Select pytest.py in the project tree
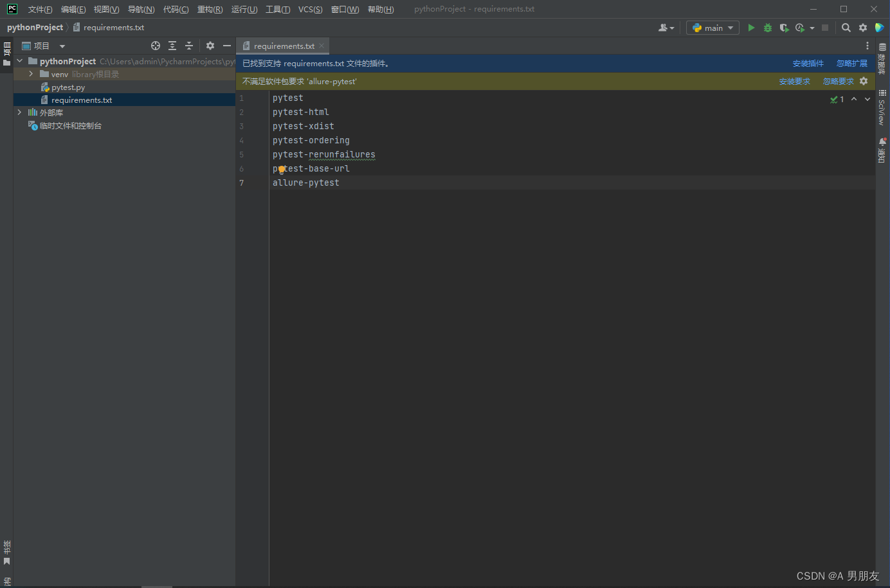Screen dimensions: 890x588 [68, 87]
